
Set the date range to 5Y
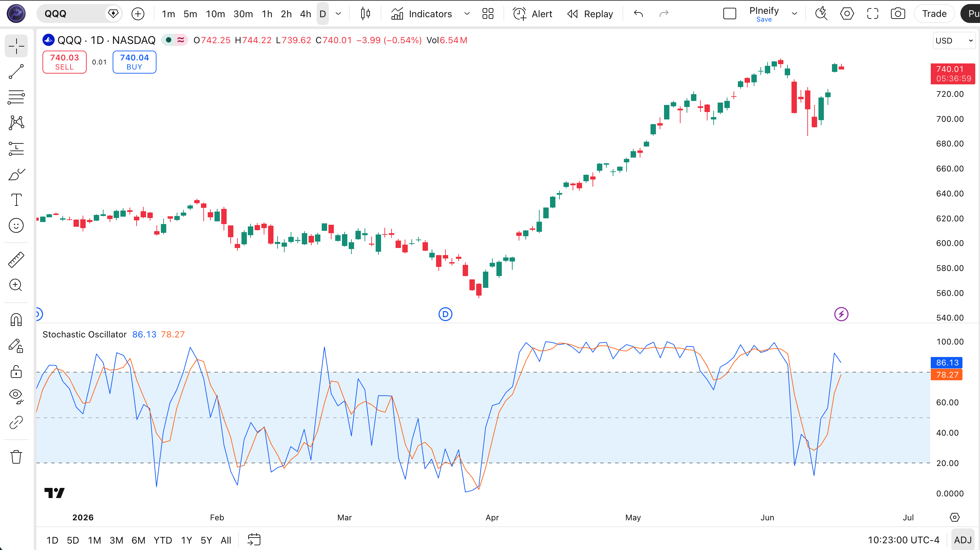point(206,540)
